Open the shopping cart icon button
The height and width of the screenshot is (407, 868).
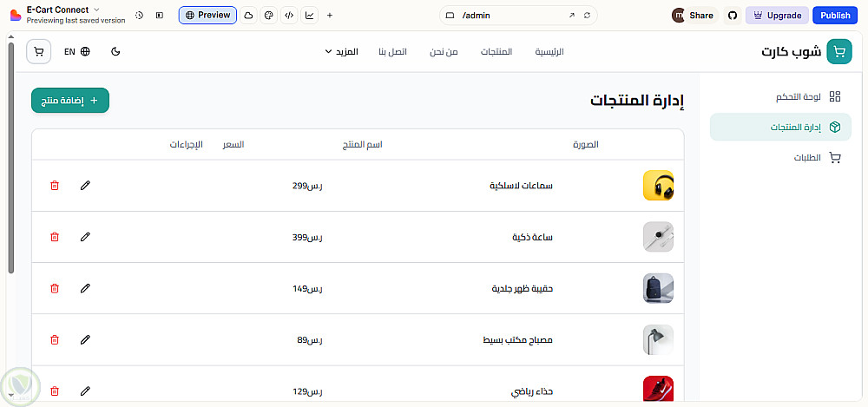click(38, 51)
